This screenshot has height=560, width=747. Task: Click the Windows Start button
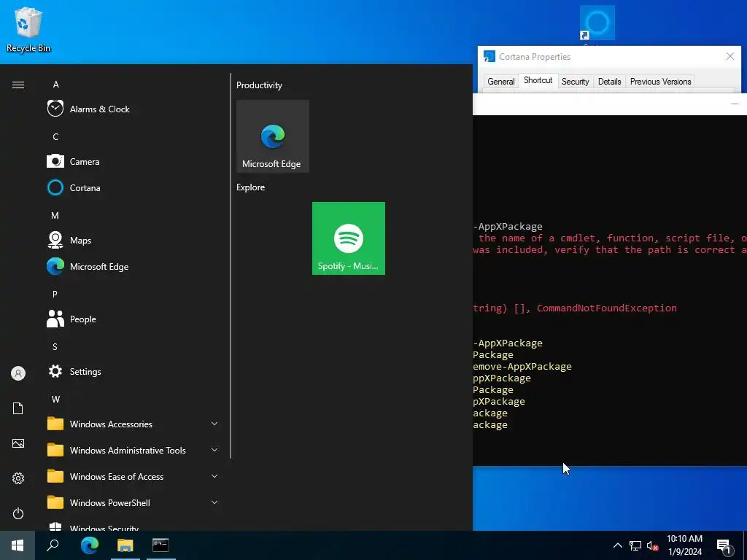click(18, 545)
